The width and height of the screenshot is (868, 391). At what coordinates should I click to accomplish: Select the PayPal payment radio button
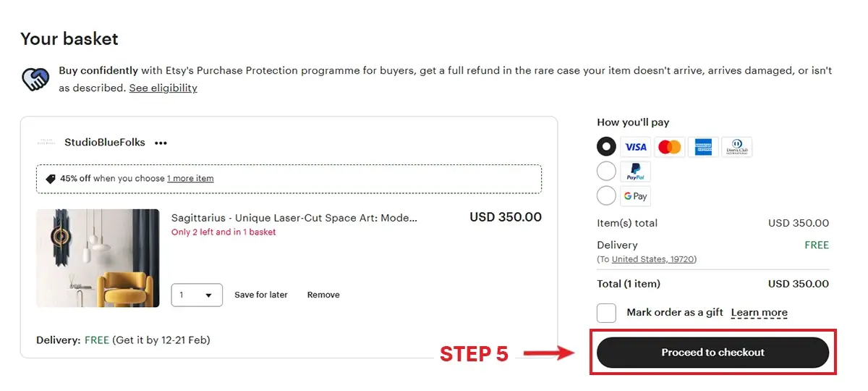pos(606,172)
